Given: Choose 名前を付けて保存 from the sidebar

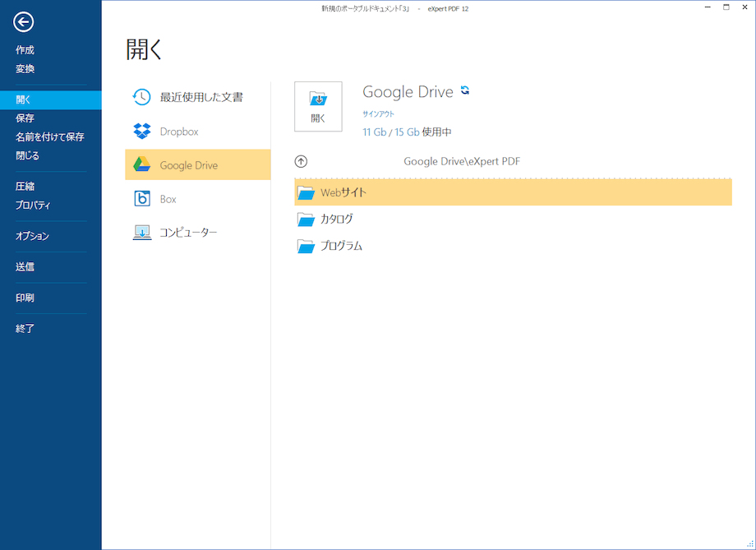Looking at the screenshot, I should tap(49, 137).
